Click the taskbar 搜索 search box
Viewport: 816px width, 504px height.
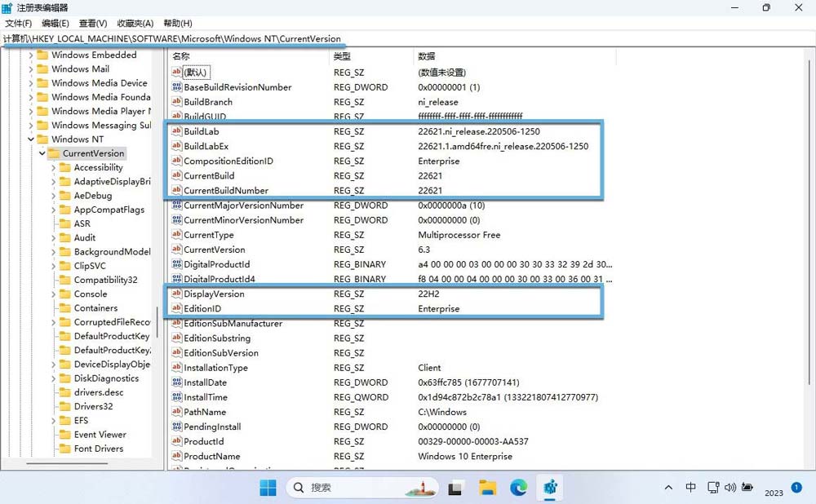[x=351, y=488]
